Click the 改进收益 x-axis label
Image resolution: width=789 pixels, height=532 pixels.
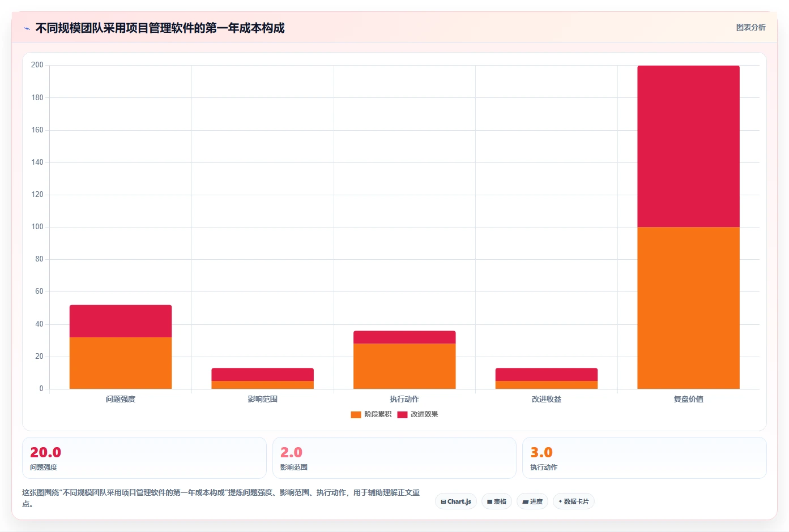point(547,399)
